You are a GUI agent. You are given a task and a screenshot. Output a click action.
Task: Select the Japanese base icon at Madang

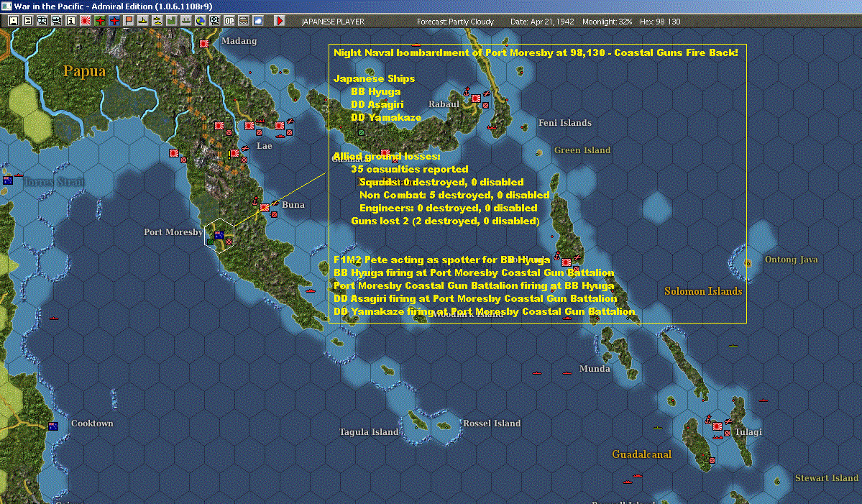click(x=204, y=43)
